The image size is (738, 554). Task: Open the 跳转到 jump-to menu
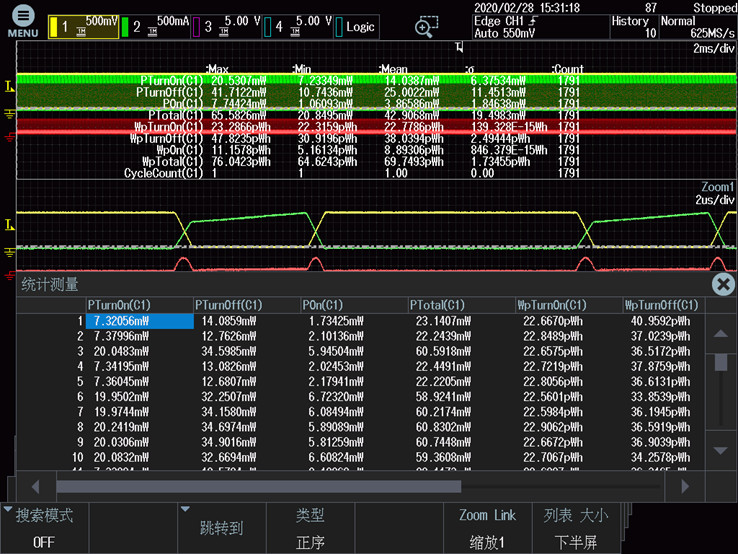click(x=221, y=528)
